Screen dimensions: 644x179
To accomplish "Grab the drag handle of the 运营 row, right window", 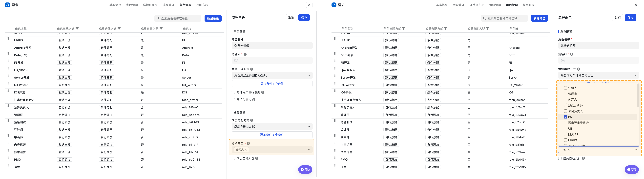I will [335, 165].
